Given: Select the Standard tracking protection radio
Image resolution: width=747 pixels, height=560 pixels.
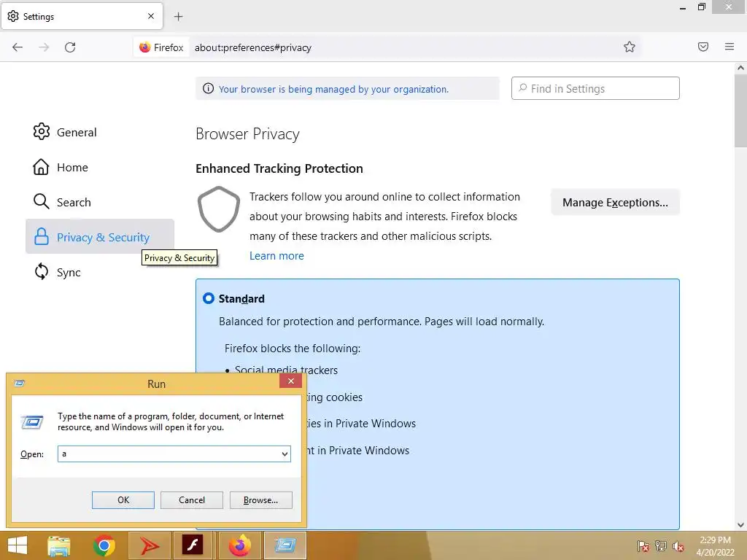Looking at the screenshot, I should coord(209,298).
